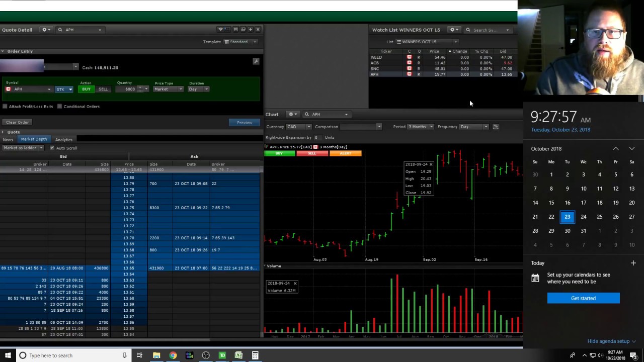Sort watch list by Change column
The image size is (644, 362).
click(459, 51)
